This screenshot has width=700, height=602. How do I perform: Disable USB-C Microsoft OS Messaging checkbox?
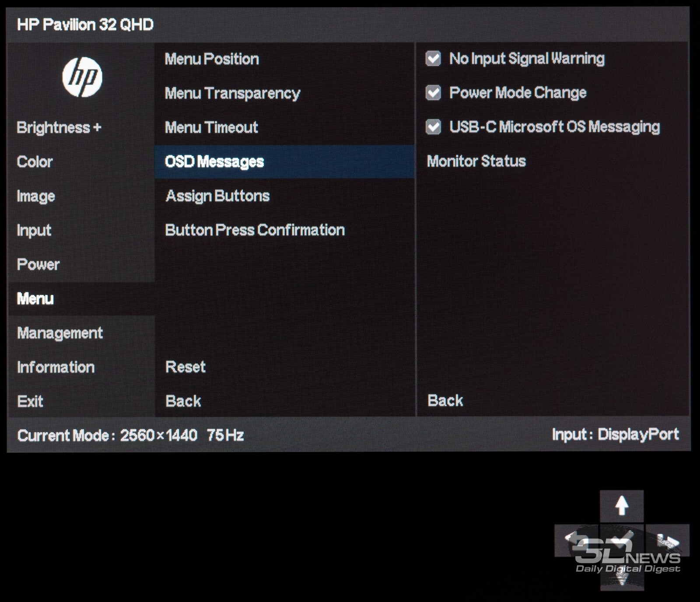click(433, 127)
